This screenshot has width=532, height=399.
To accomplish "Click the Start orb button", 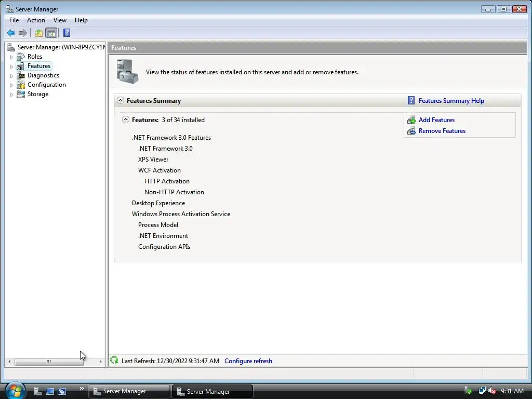I will (x=15, y=391).
